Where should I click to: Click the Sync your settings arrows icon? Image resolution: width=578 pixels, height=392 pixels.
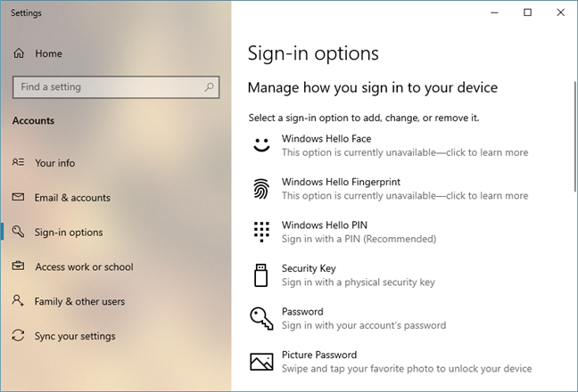(x=18, y=335)
